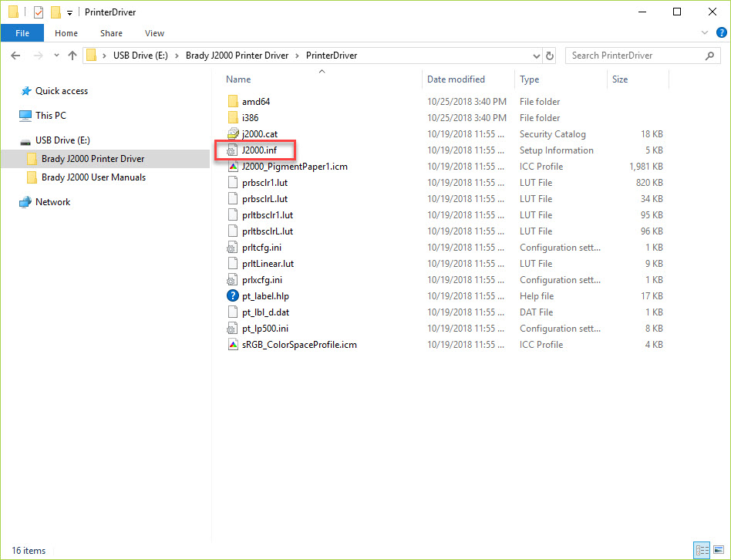Select the pt_label.hlp help file icon
The image size is (731, 560).
click(233, 296)
